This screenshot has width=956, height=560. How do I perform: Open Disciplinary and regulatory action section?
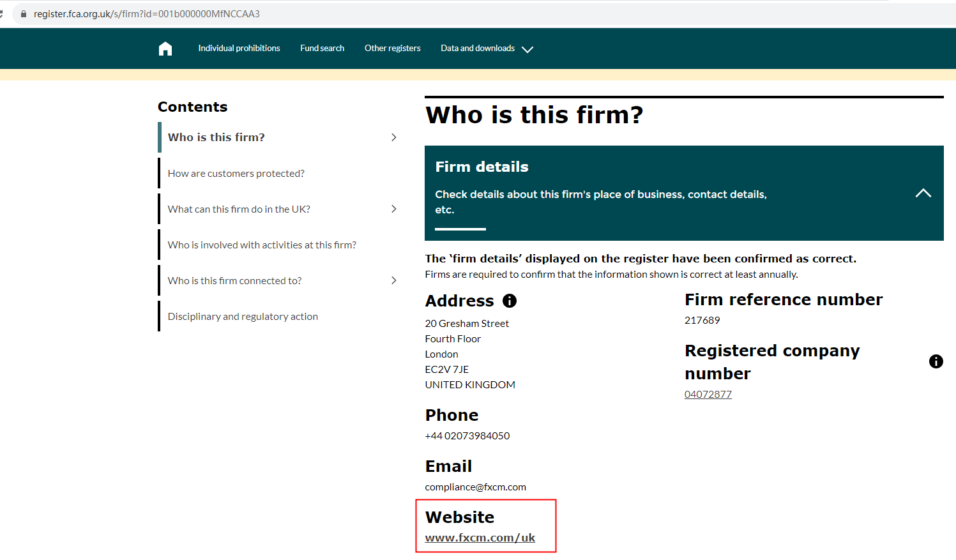[243, 317]
